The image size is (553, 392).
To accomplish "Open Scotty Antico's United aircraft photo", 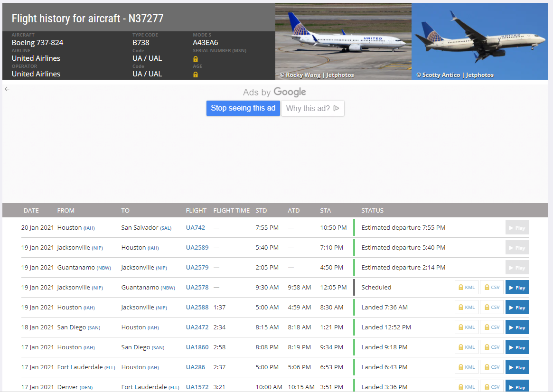I will pyautogui.click(x=479, y=41).
